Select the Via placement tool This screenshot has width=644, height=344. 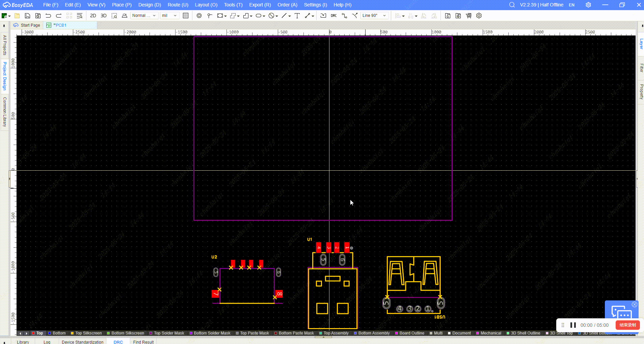click(x=199, y=16)
